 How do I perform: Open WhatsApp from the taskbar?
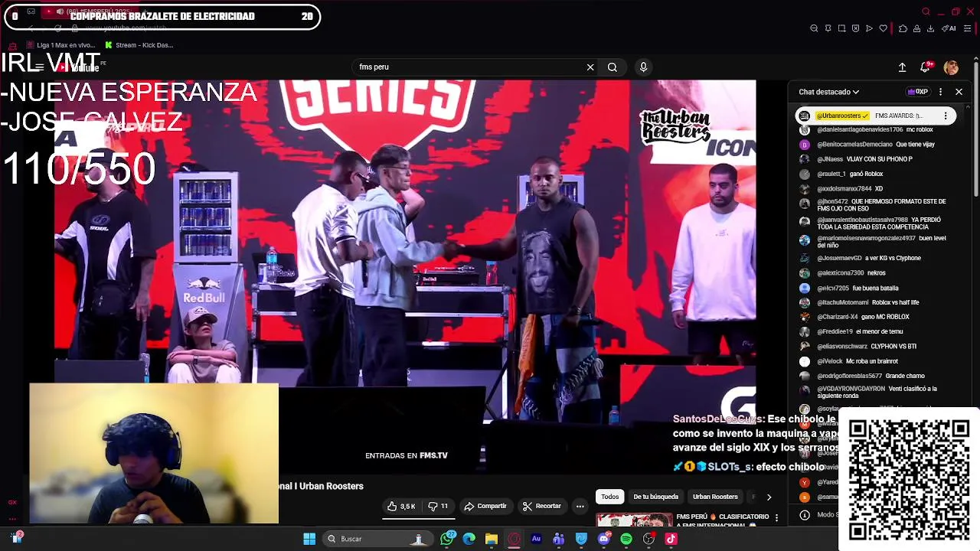click(447, 539)
